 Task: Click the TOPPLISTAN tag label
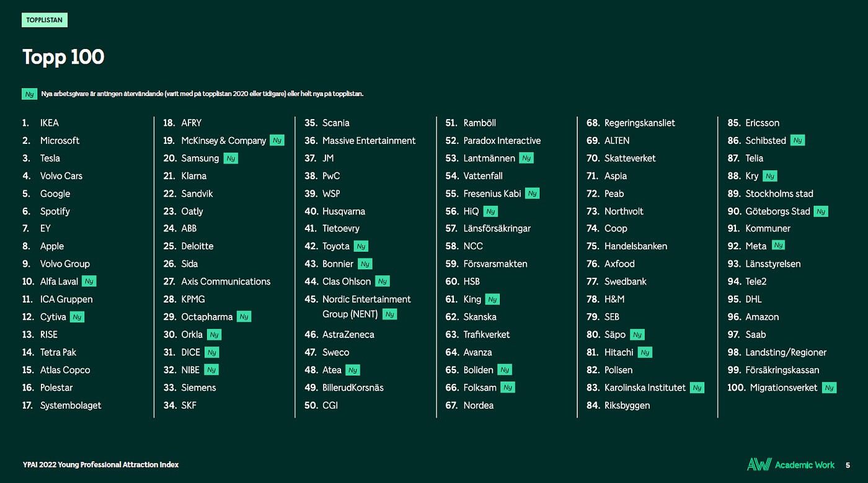point(45,20)
